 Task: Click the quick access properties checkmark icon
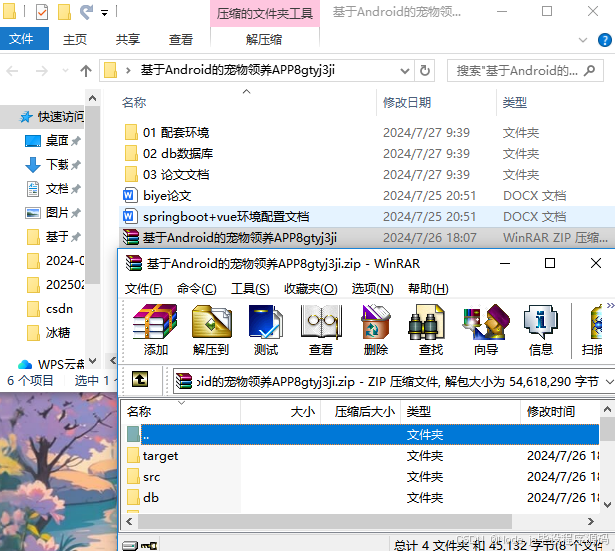point(42,12)
